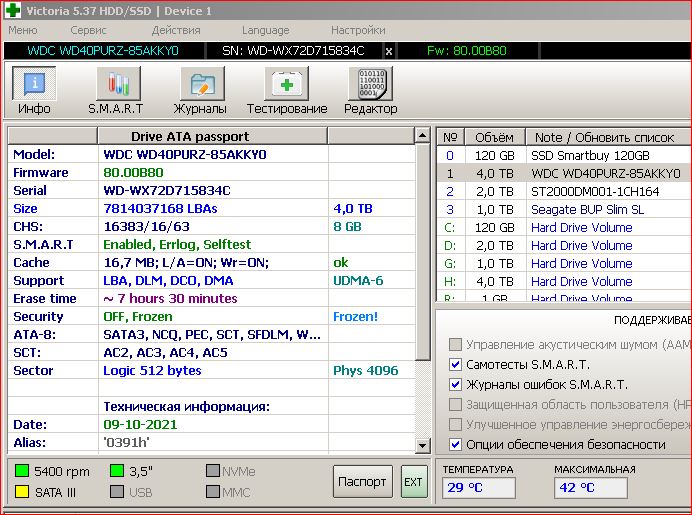
Task: Click Enabled, Errlog, Selftest value
Action: point(177,244)
